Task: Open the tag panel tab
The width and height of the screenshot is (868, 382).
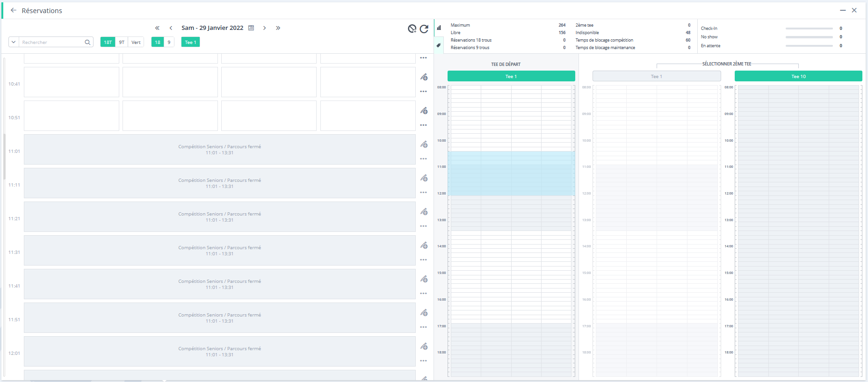Action: click(x=439, y=45)
